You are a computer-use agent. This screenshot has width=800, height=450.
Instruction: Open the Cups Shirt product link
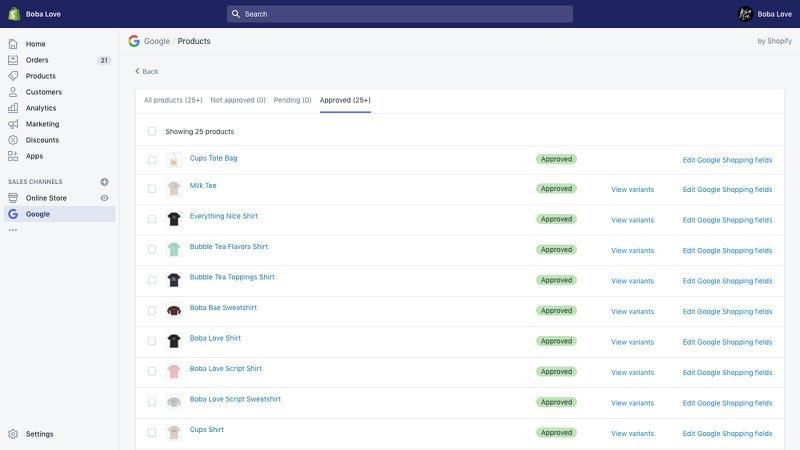(207, 430)
